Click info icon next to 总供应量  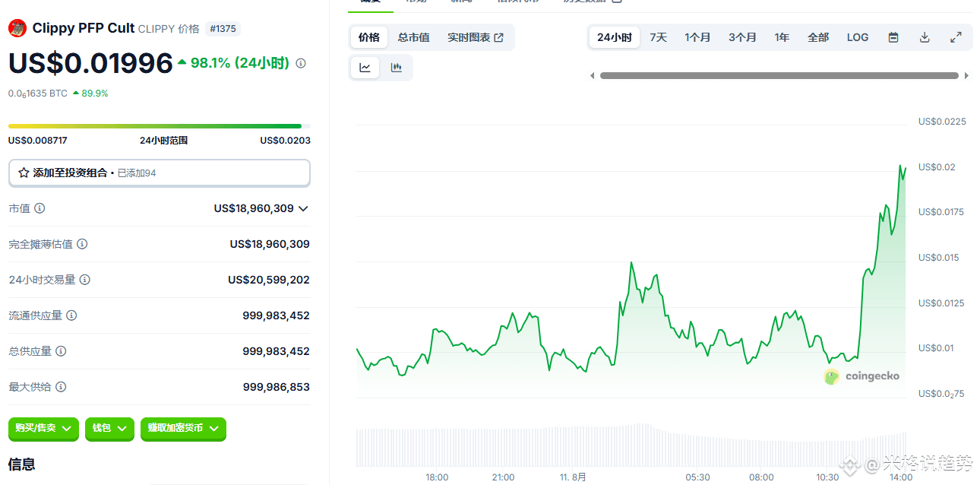pos(61,351)
